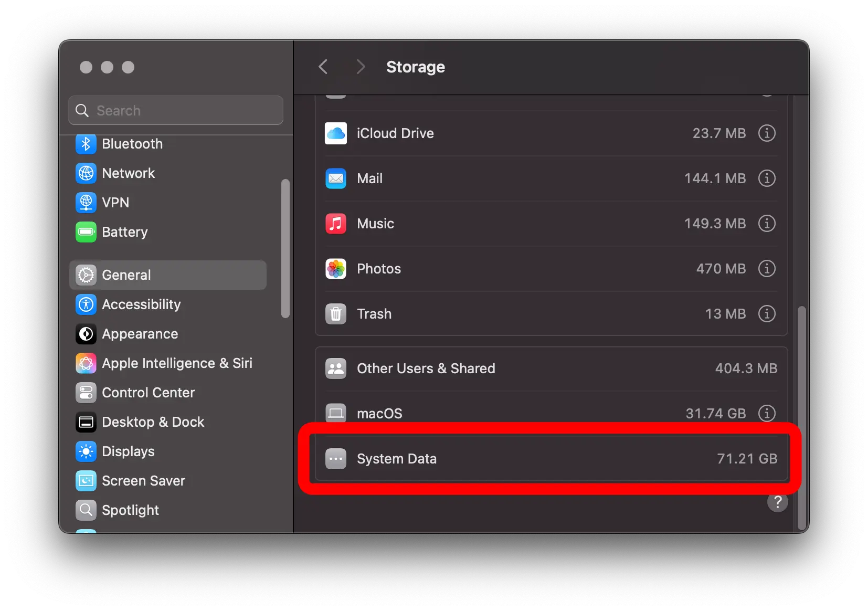This screenshot has height=611, width=868.
Task: Open Control Center settings label
Action: (149, 393)
